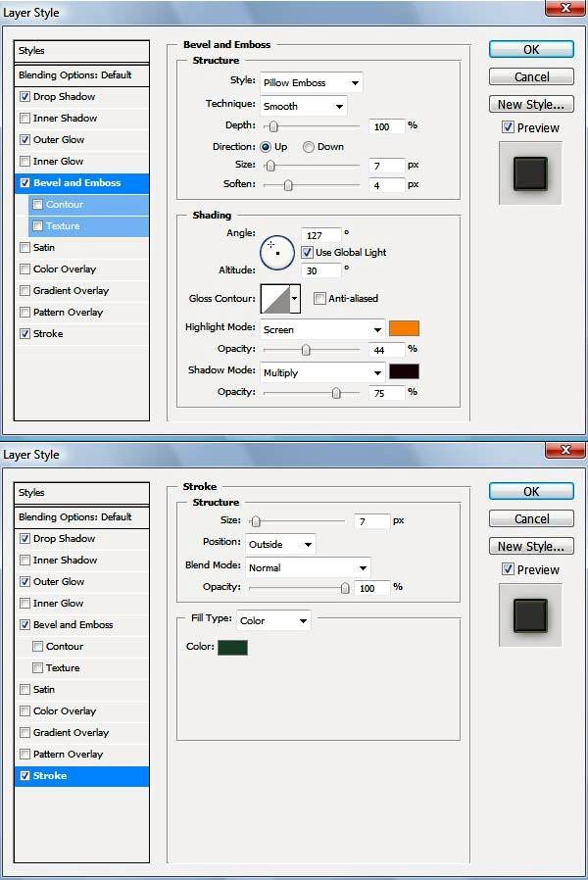Open the Gloss Contour picker arrow
588x880 pixels.
click(x=295, y=298)
